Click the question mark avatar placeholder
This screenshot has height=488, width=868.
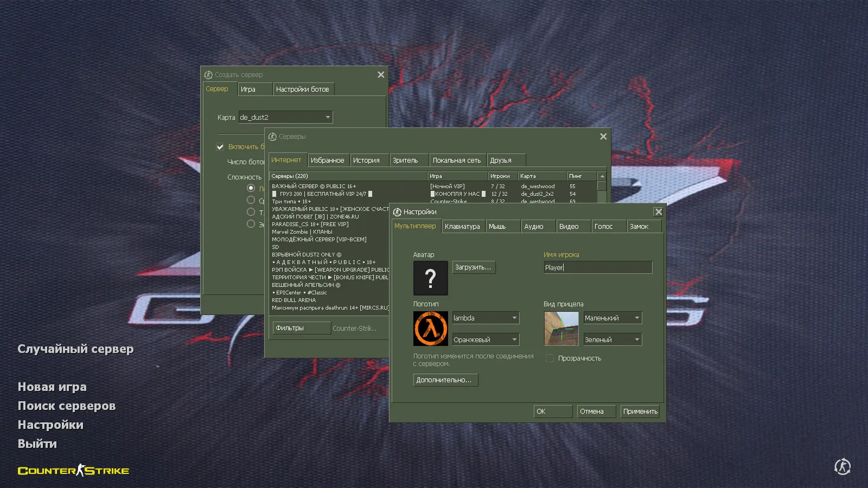click(430, 278)
